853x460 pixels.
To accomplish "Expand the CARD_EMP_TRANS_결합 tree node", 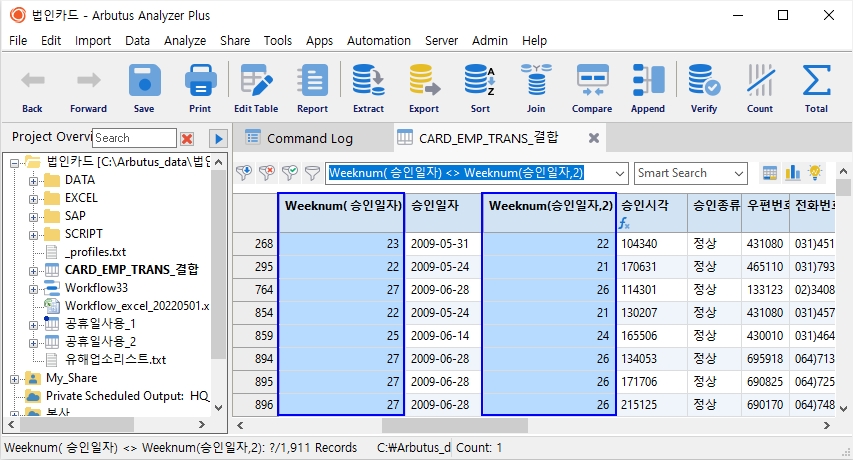I will 33,270.
